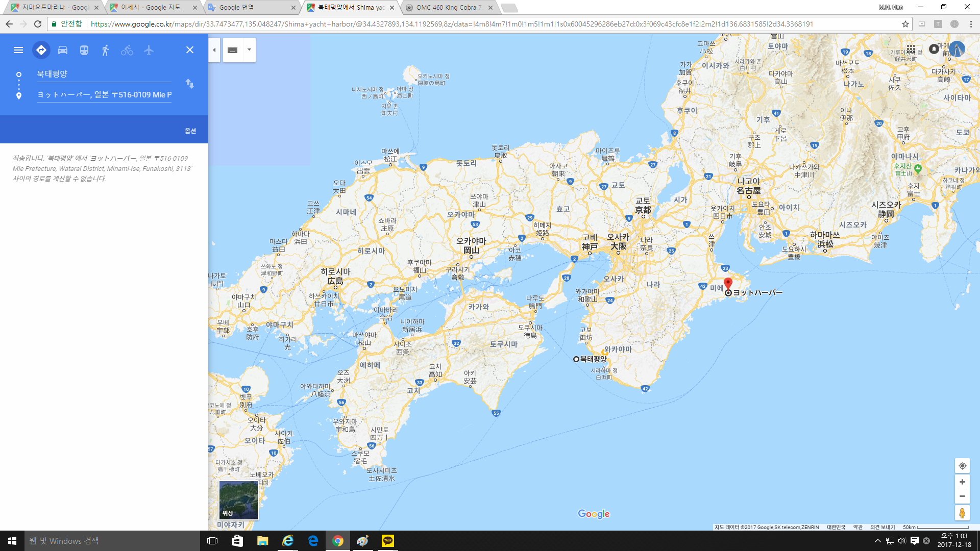
Task: Bookmark this page with star
Action: coord(905,24)
